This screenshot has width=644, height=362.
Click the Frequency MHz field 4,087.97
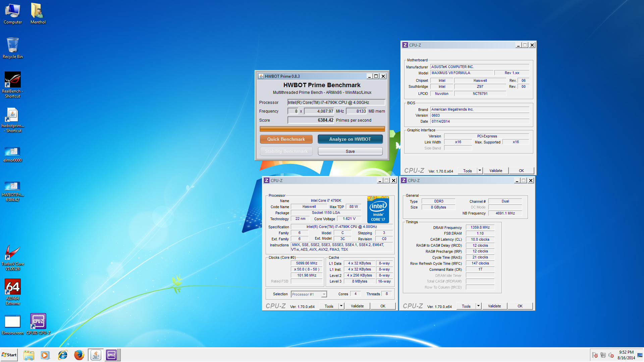[319, 111]
